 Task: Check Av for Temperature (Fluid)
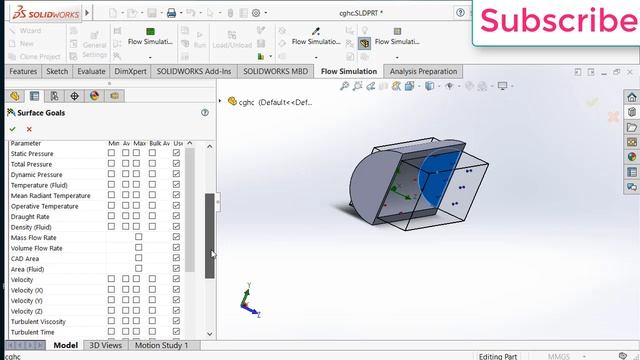coord(126,184)
